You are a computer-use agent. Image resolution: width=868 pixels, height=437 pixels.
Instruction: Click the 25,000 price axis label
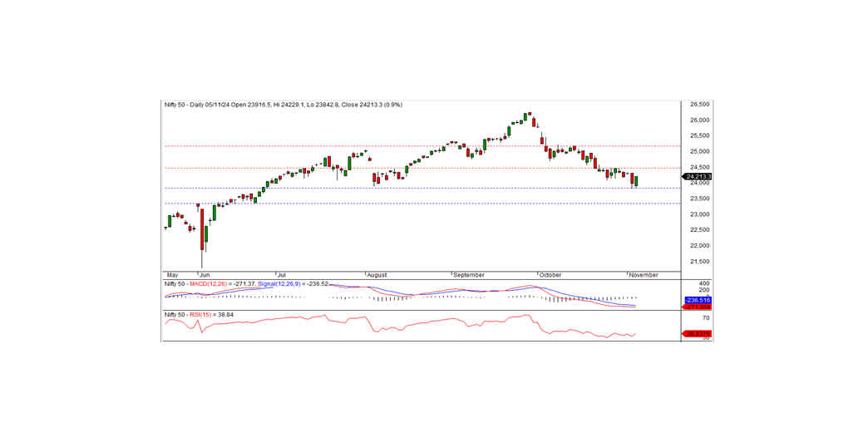700,151
